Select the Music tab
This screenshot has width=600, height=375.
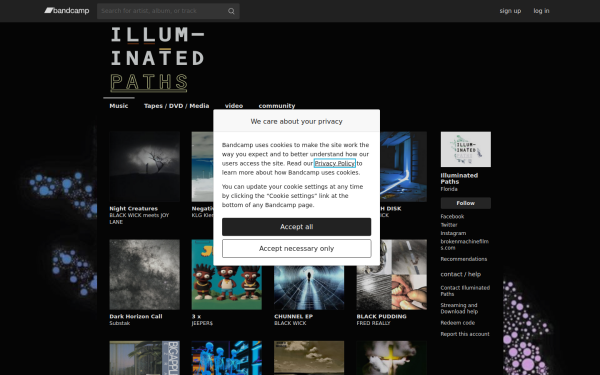point(119,106)
